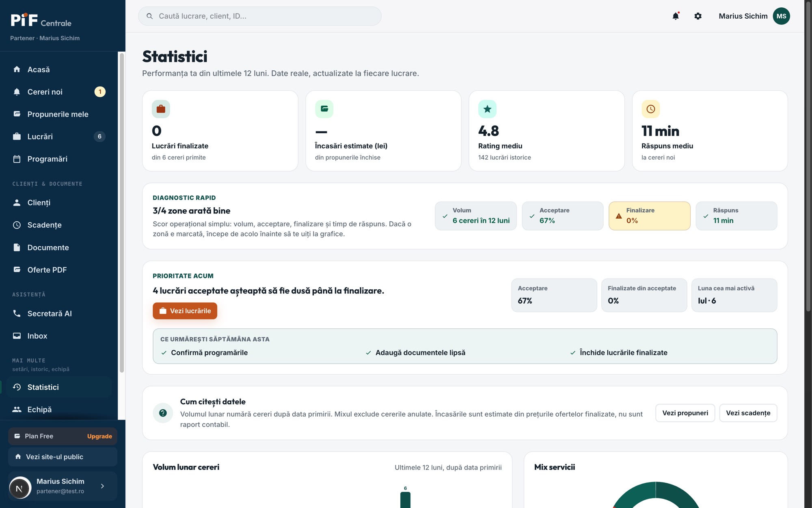Click the phone icon next to Secretară AI
Image resolution: width=812 pixels, height=508 pixels.
(17, 313)
